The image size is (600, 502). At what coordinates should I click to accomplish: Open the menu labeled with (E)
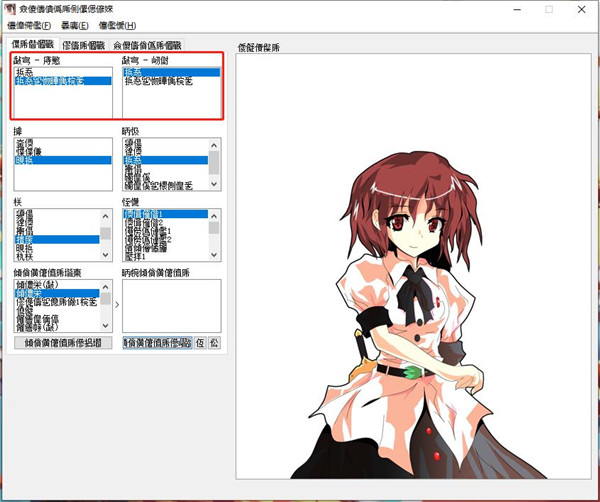75,25
